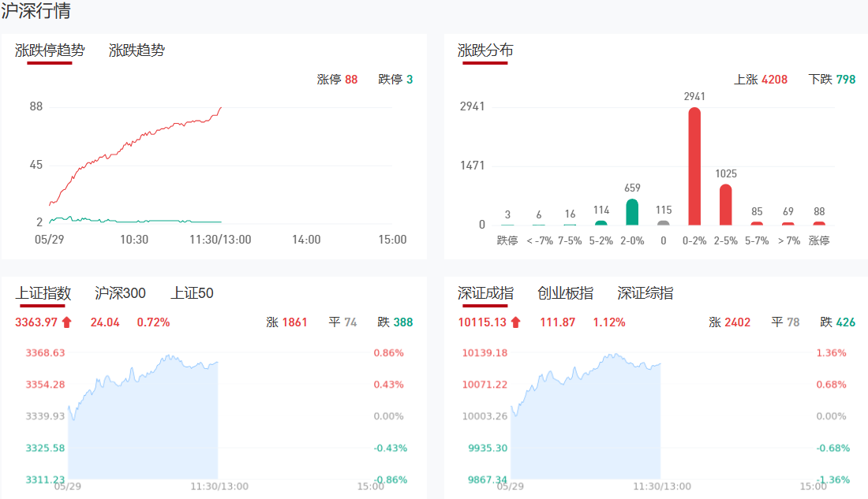Click the 深证成指 tab

(485, 293)
